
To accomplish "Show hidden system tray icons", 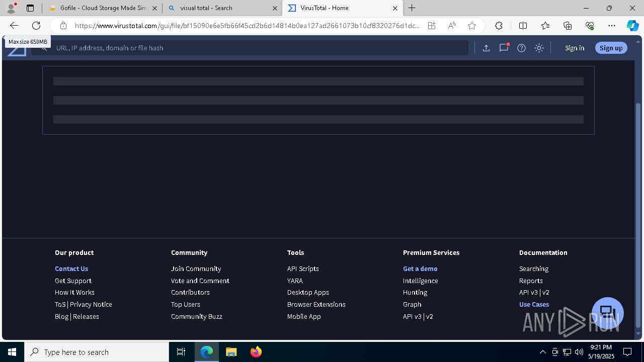I will pos(542,352).
